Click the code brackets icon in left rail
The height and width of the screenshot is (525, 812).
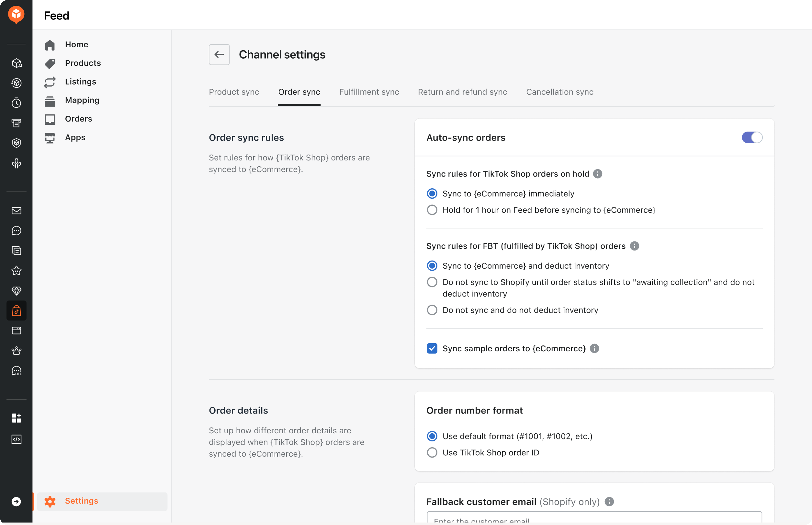[x=16, y=439]
